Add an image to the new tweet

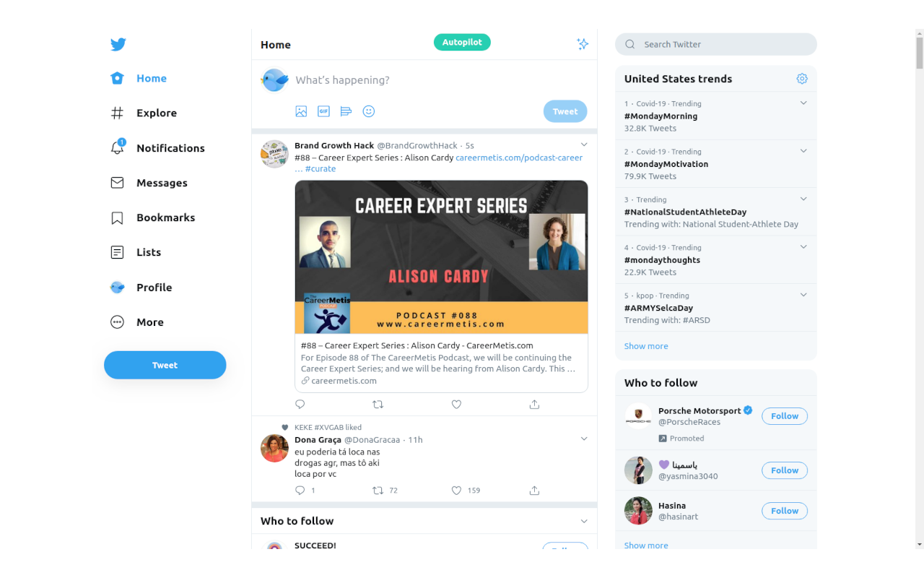(301, 111)
